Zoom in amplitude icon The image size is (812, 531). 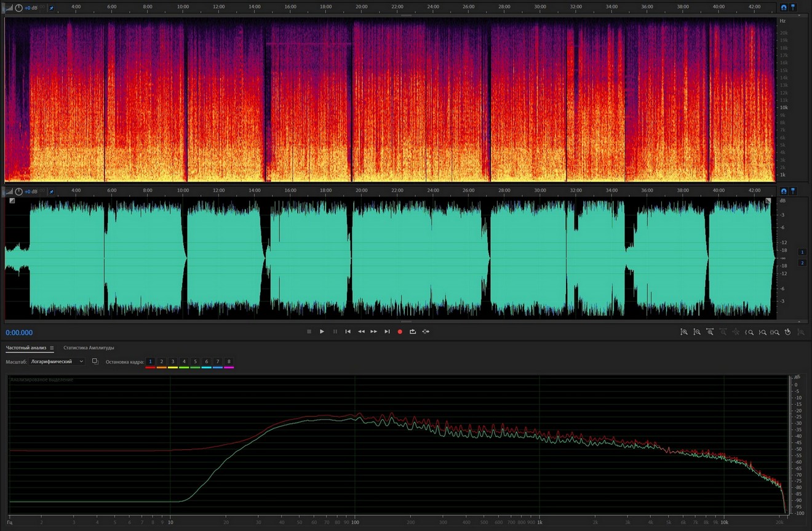(x=684, y=332)
